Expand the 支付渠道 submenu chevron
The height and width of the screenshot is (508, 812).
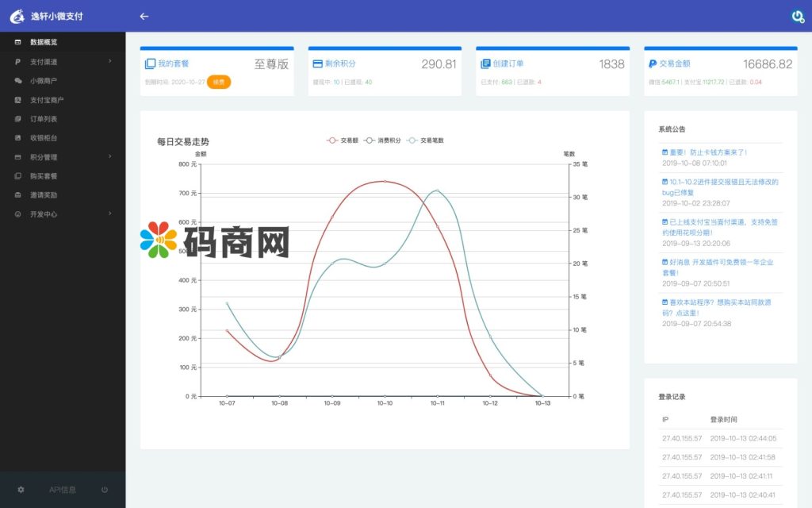point(109,61)
